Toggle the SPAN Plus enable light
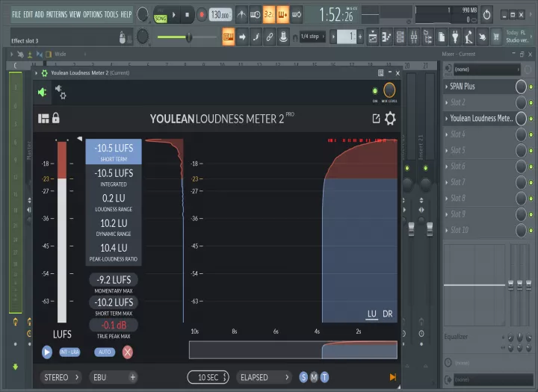538x392 pixels. [x=531, y=87]
